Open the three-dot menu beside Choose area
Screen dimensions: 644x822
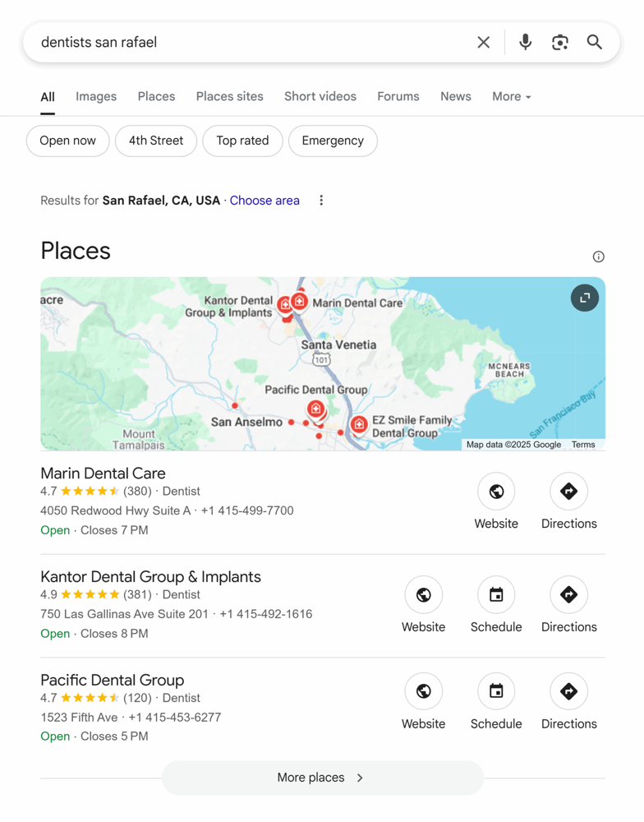321,200
